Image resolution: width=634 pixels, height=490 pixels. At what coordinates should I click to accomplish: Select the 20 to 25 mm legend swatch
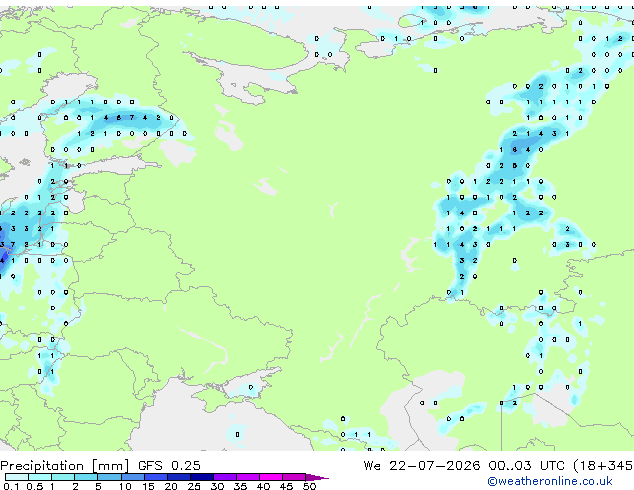178,477
